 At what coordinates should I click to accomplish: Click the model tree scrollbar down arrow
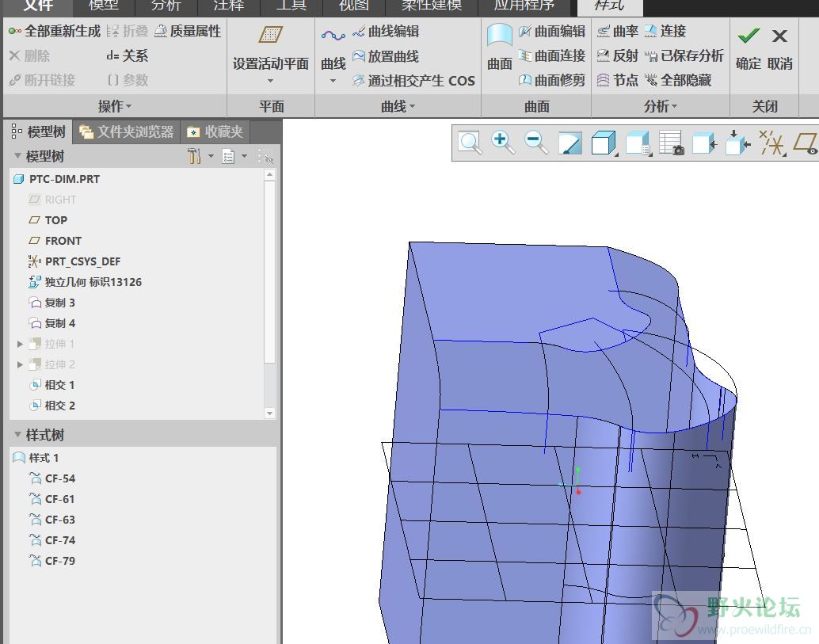(x=270, y=413)
